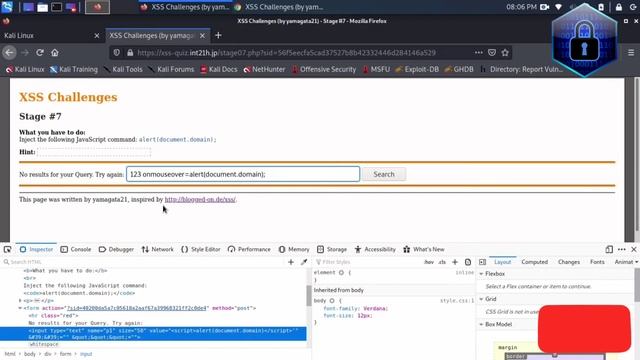Close the developer tools panel
The width and height of the screenshot is (640, 360).
(633, 249)
